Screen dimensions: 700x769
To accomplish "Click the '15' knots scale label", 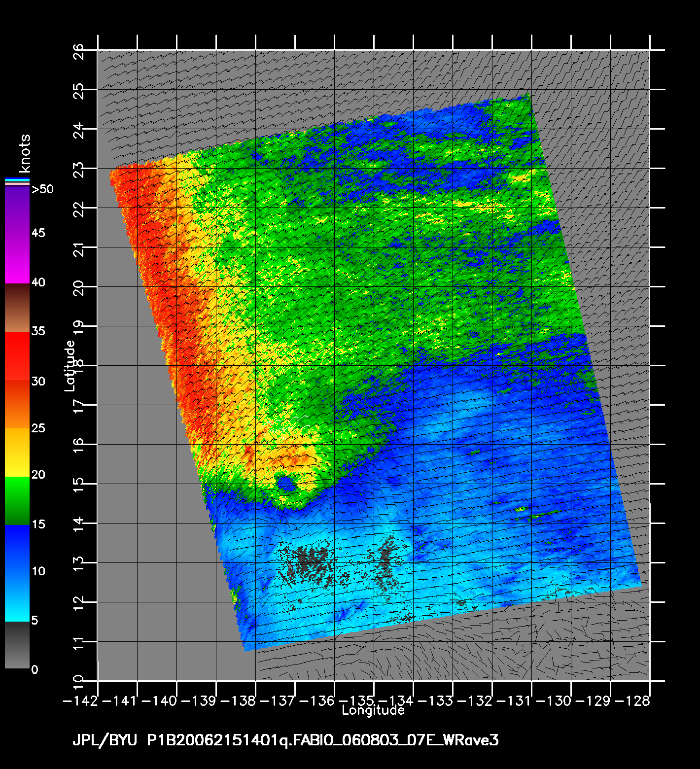I will point(38,524).
